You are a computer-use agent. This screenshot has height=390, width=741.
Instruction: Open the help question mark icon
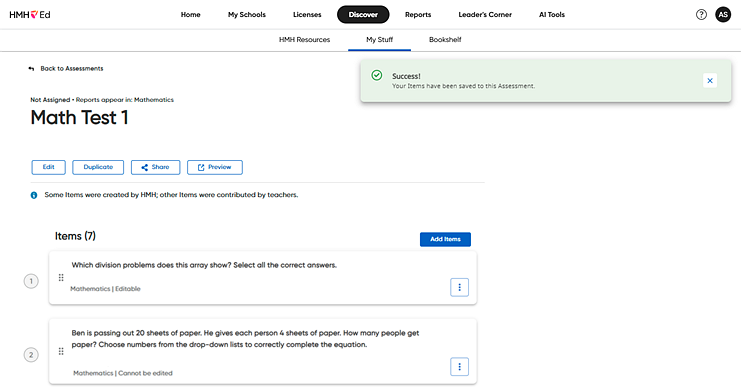[x=701, y=15]
